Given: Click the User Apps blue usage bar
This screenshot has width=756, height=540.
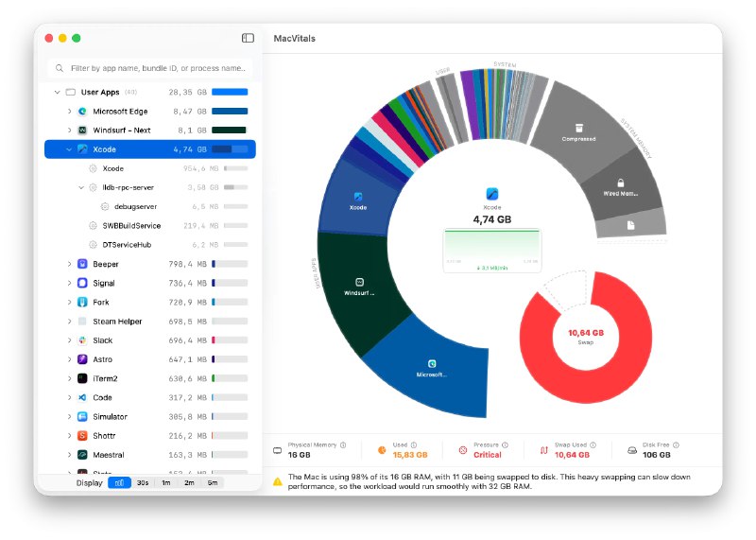Looking at the screenshot, I should pos(230,92).
